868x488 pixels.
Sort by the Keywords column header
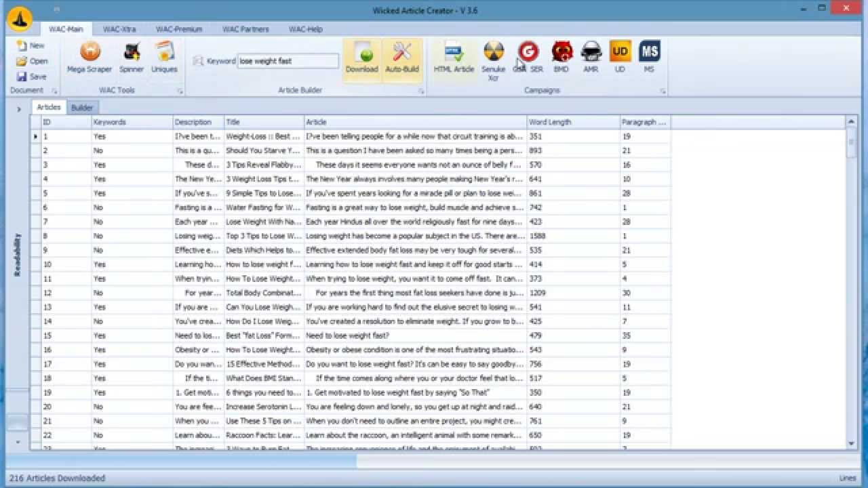pos(132,122)
